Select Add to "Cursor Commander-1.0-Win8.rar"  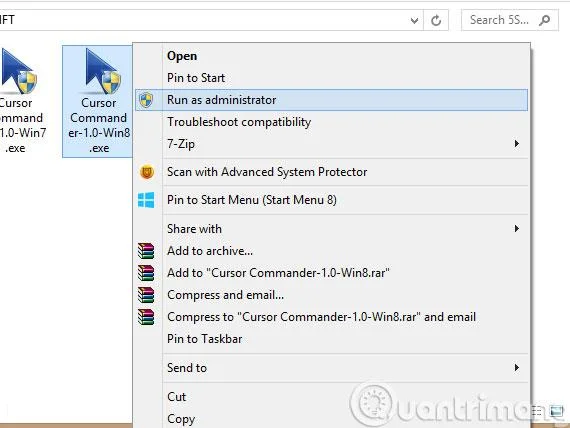tap(331, 273)
